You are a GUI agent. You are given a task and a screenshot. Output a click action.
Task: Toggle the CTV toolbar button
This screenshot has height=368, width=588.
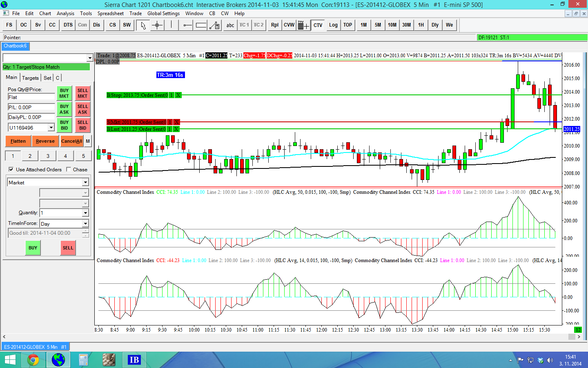coord(318,25)
